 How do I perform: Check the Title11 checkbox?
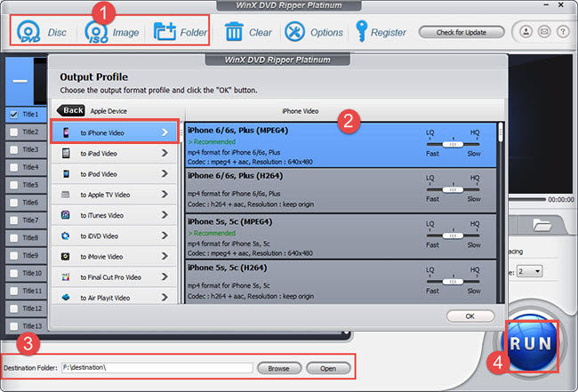(14, 291)
